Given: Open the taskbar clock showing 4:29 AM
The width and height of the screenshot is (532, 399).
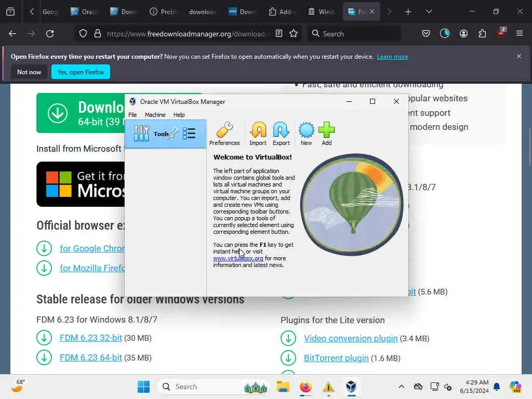Looking at the screenshot, I should pos(474,387).
